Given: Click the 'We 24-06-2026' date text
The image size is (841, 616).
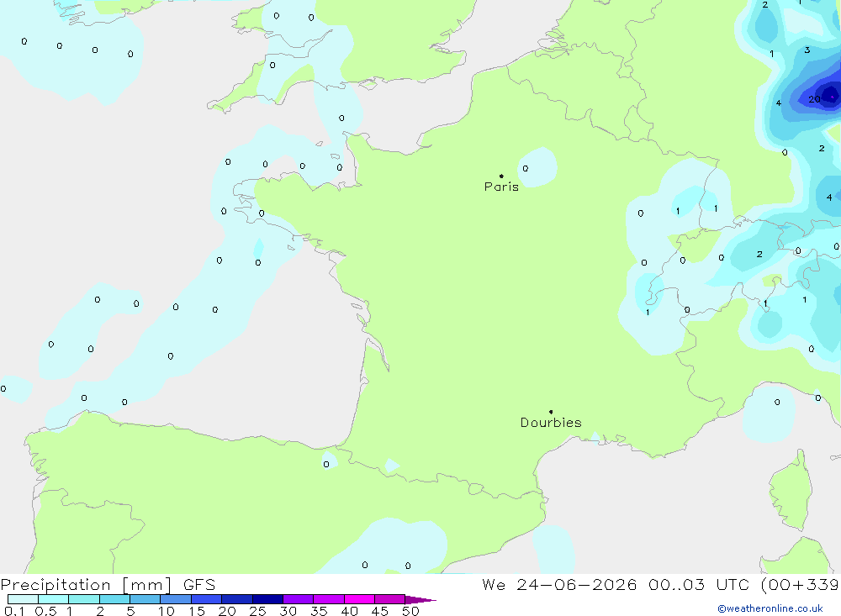Looking at the screenshot, I should coord(559,585).
